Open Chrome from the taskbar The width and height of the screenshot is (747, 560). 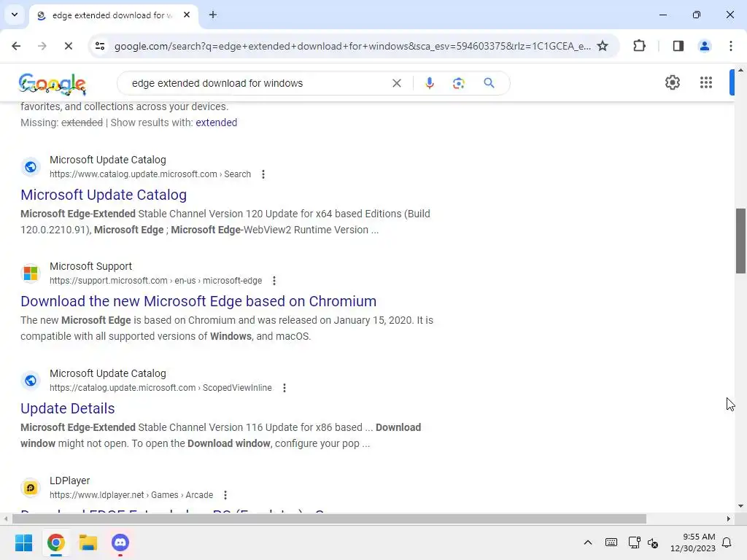55,542
